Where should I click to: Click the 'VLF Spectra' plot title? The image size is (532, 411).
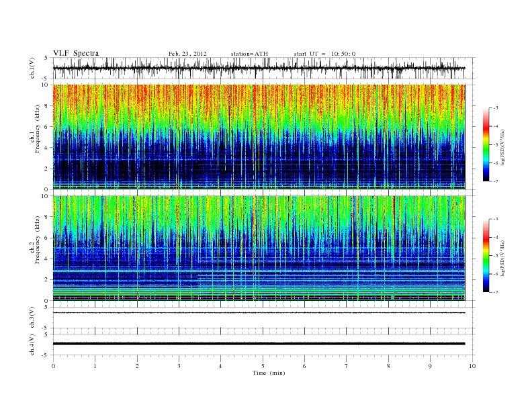[x=76, y=53]
